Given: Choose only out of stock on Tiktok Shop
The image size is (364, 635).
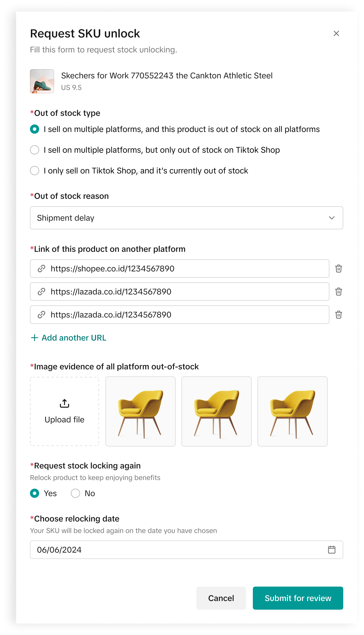Looking at the screenshot, I should 35,150.
